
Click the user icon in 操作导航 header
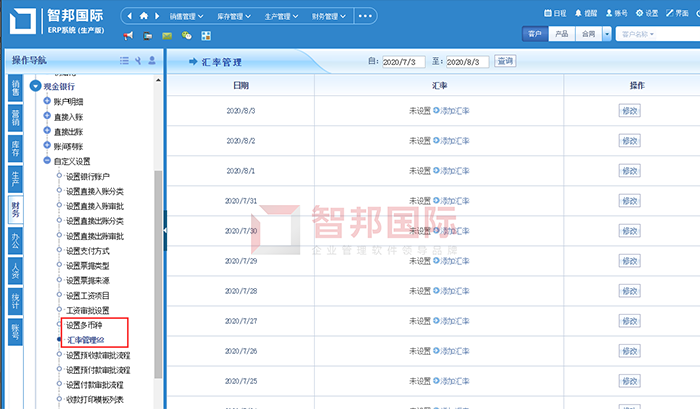[x=152, y=61]
